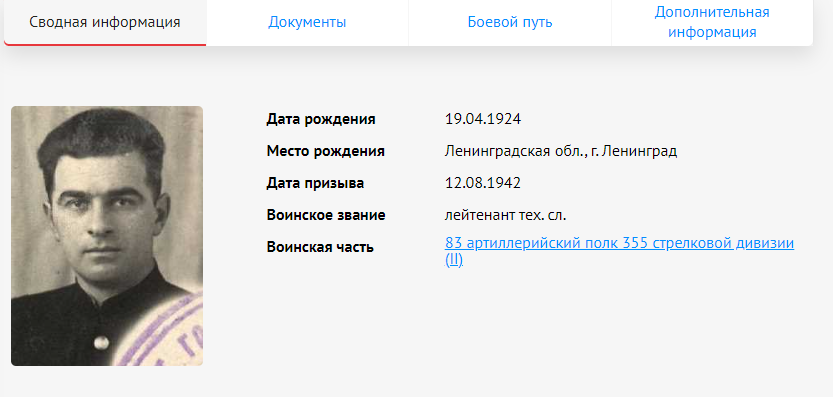Screen dimensions: 833x397
Task: Click the draft date value 12.08.1942
Action: [483, 183]
